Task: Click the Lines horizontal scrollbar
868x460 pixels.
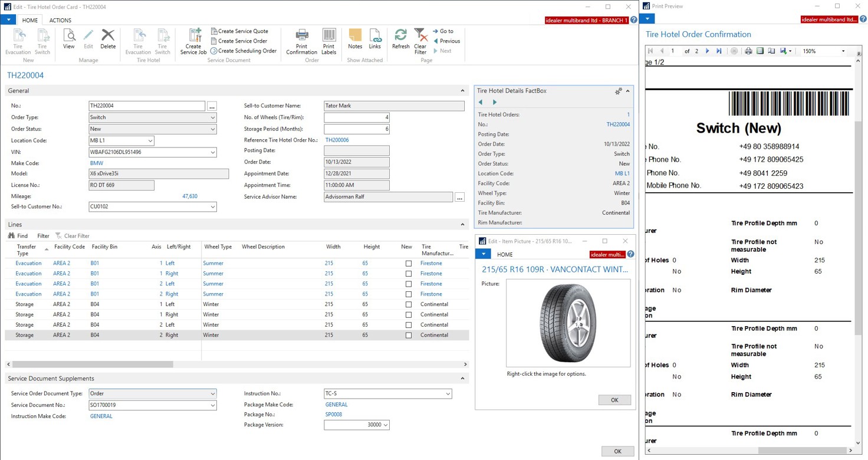Action: pos(93,364)
